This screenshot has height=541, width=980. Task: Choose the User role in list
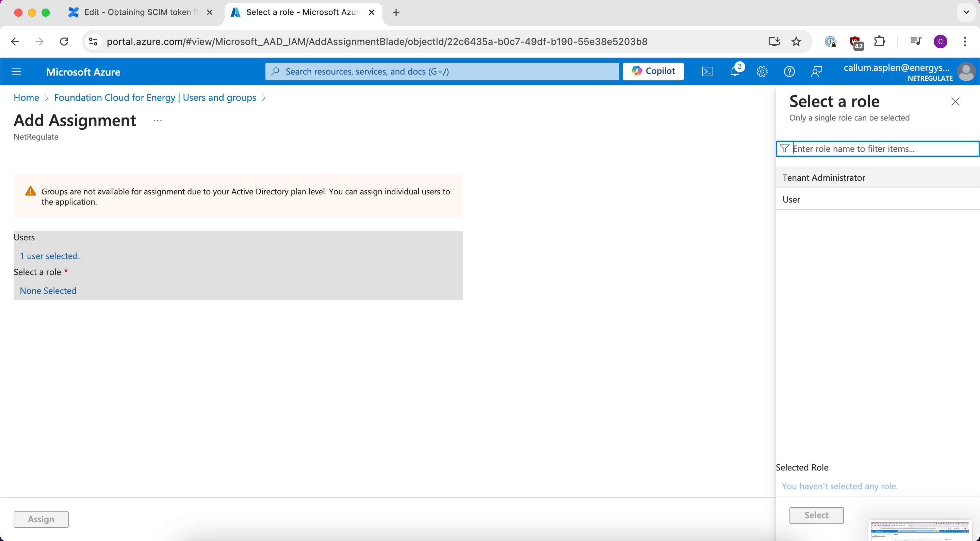791,200
